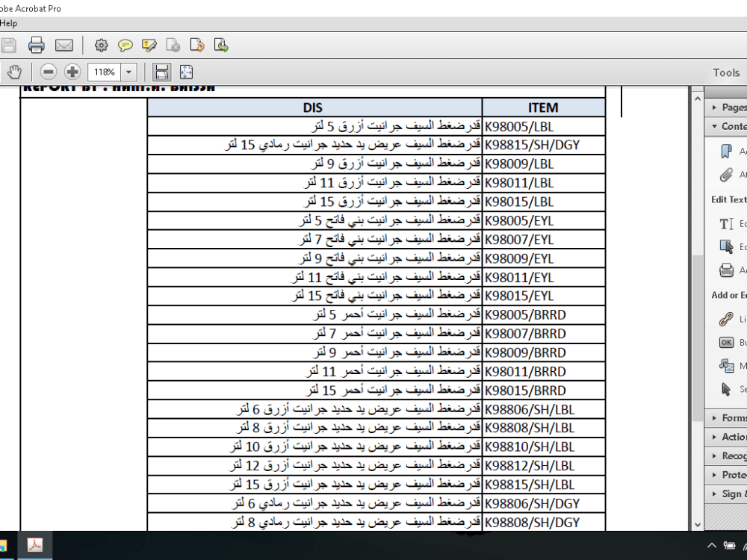This screenshot has height=560, width=747.
Task: Add sticky note comment bubble icon
Action: click(x=125, y=46)
